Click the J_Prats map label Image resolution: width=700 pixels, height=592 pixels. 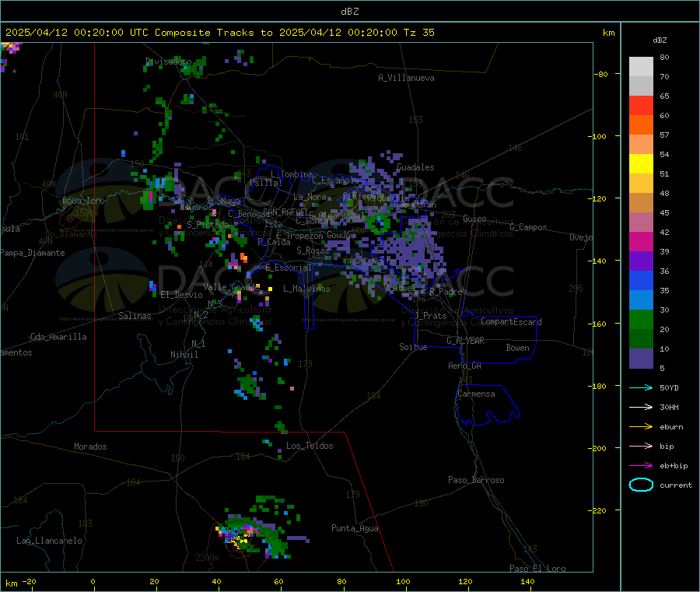point(431,316)
